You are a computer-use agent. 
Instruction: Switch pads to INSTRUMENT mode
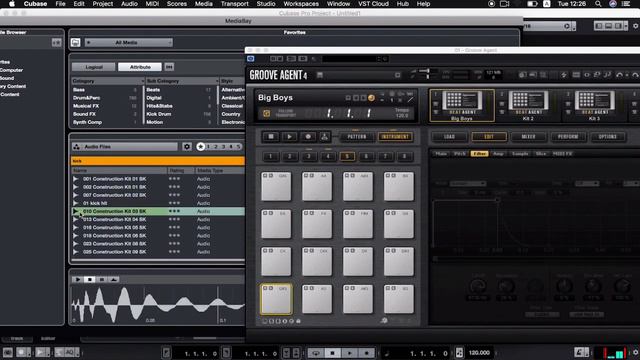(395, 137)
